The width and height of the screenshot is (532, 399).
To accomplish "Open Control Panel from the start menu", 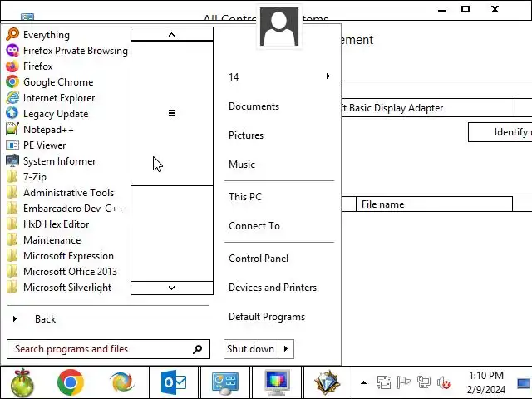I will pyautogui.click(x=259, y=259).
